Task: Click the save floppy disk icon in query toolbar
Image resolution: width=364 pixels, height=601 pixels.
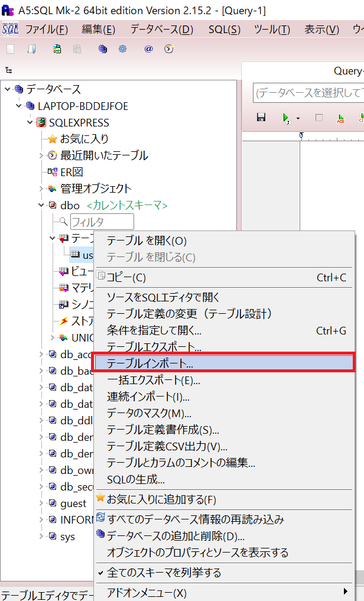Action: click(261, 117)
